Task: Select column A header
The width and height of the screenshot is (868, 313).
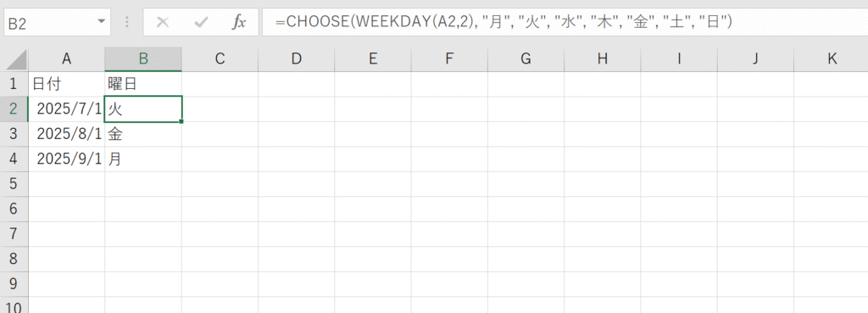Action: (x=66, y=59)
